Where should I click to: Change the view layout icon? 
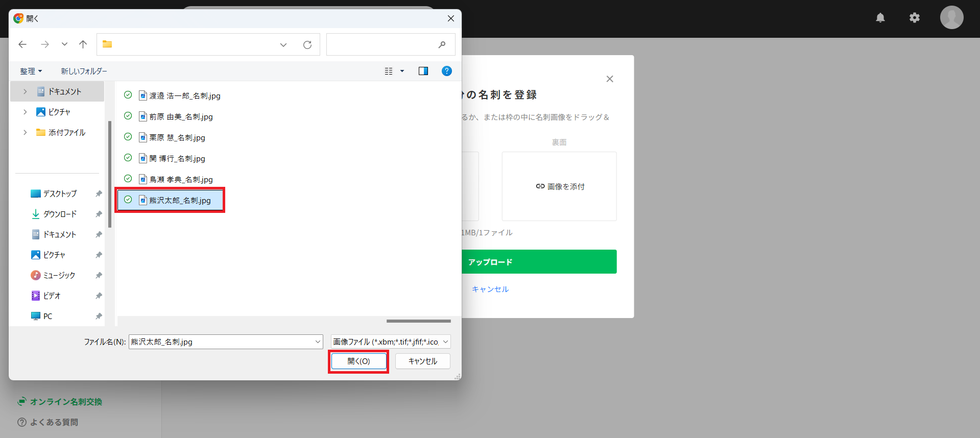pyautogui.click(x=389, y=71)
